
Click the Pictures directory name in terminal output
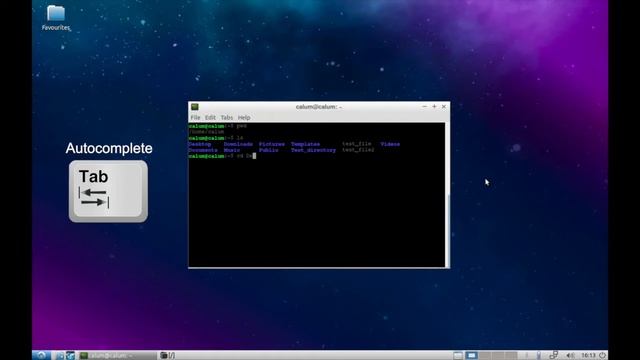point(272,144)
